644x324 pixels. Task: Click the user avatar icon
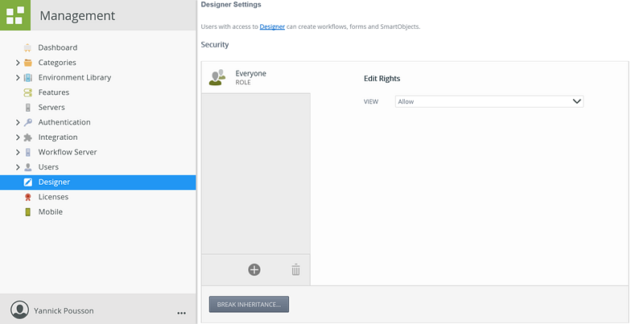tap(19, 310)
